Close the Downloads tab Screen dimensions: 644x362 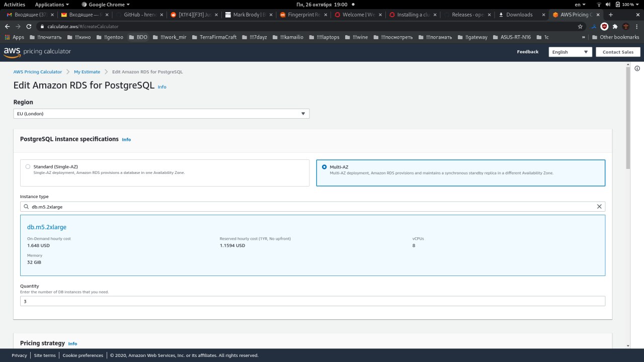click(544, 15)
